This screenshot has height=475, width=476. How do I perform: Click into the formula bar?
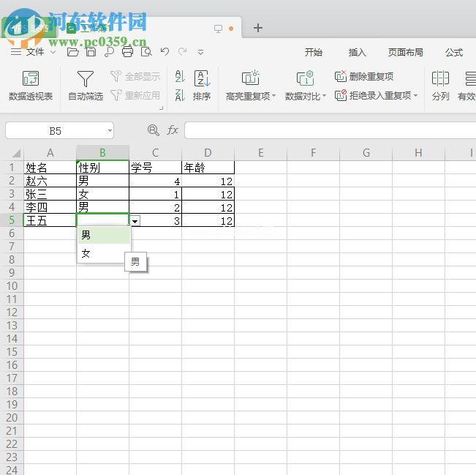pos(330,131)
